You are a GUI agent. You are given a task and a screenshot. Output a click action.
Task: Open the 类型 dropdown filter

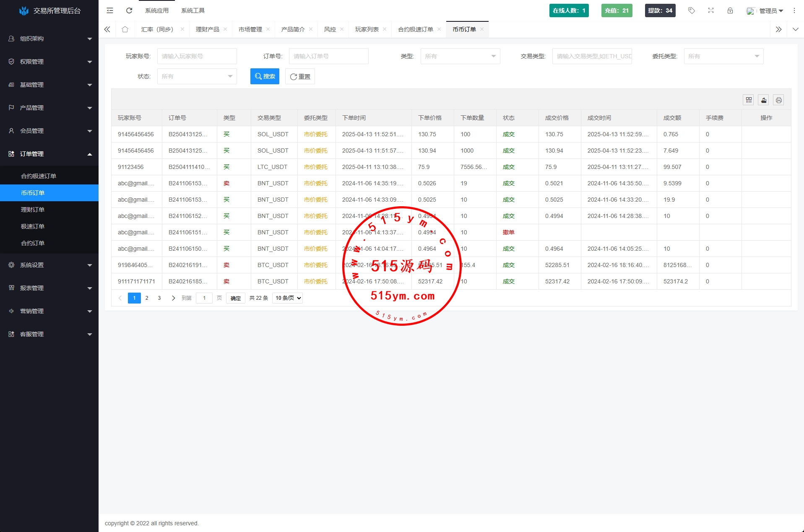coord(460,56)
